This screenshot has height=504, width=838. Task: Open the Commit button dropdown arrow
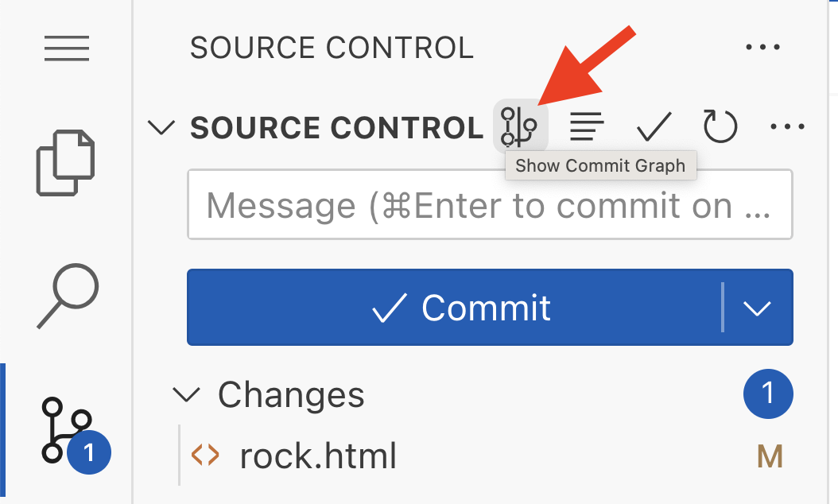tap(757, 308)
